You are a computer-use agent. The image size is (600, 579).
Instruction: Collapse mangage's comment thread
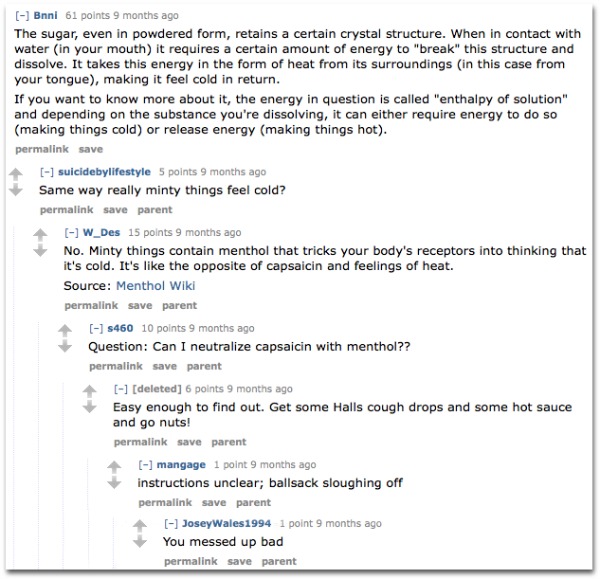(145, 465)
